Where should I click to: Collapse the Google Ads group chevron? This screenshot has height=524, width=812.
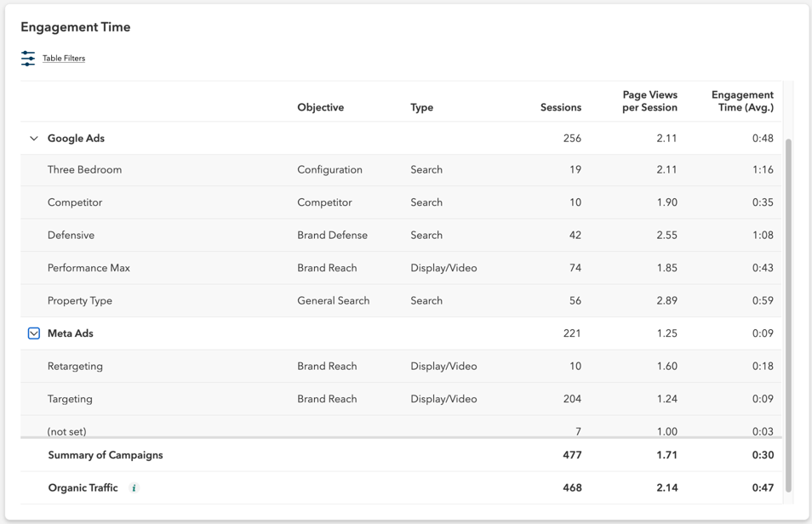(33, 138)
